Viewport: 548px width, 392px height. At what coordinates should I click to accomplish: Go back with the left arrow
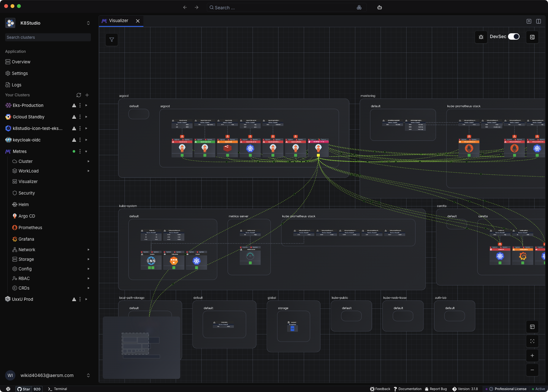click(x=185, y=7)
